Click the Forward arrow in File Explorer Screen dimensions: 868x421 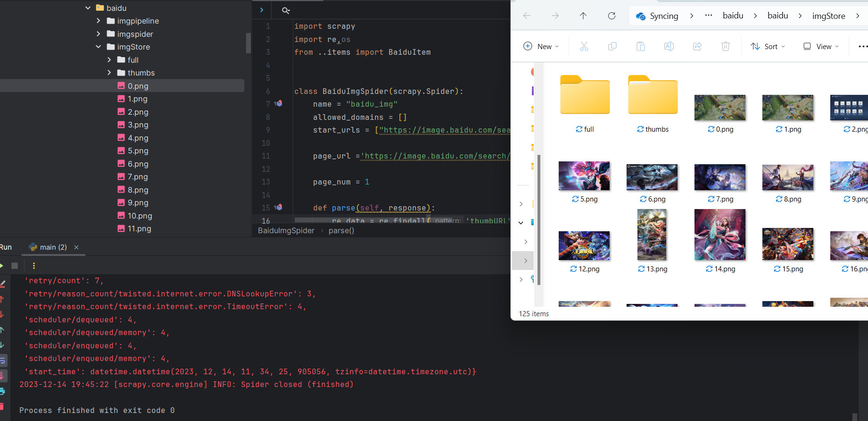coord(555,16)
